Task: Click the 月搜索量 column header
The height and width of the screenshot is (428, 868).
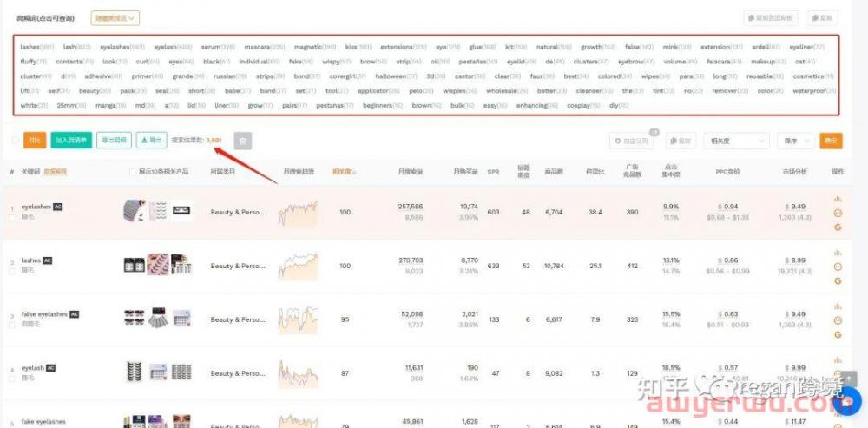Action: click(411, 172)
